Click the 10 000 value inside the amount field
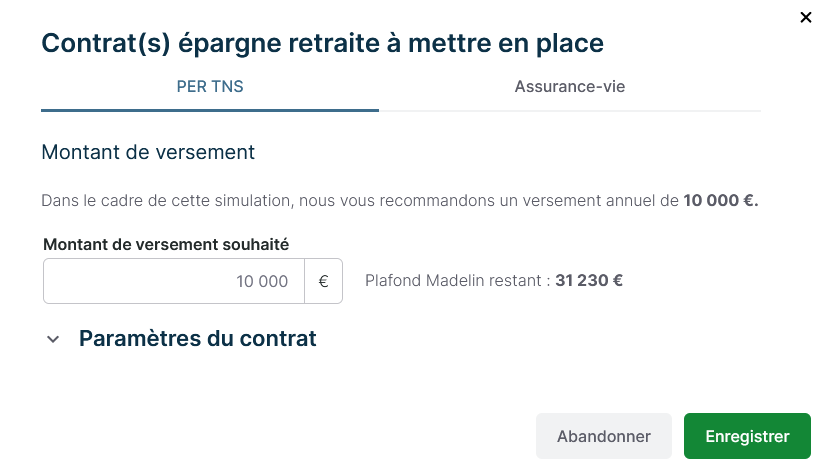 (x=262, y=282)
